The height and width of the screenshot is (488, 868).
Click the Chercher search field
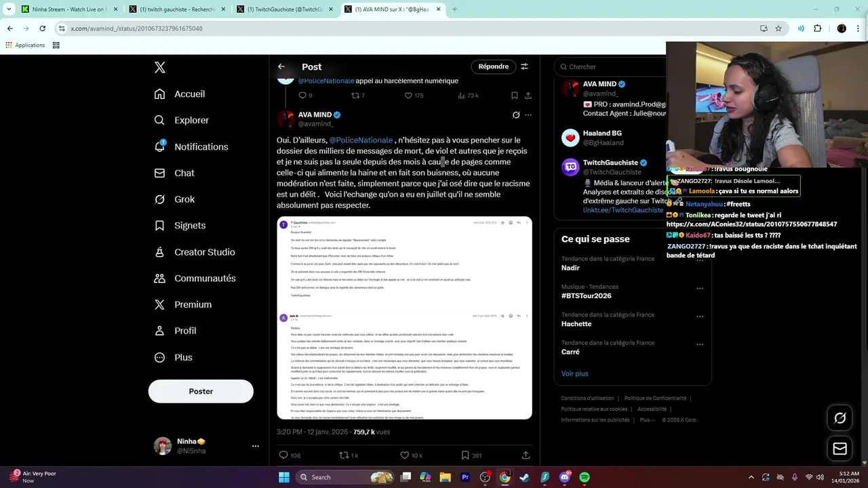click(610, 66)
